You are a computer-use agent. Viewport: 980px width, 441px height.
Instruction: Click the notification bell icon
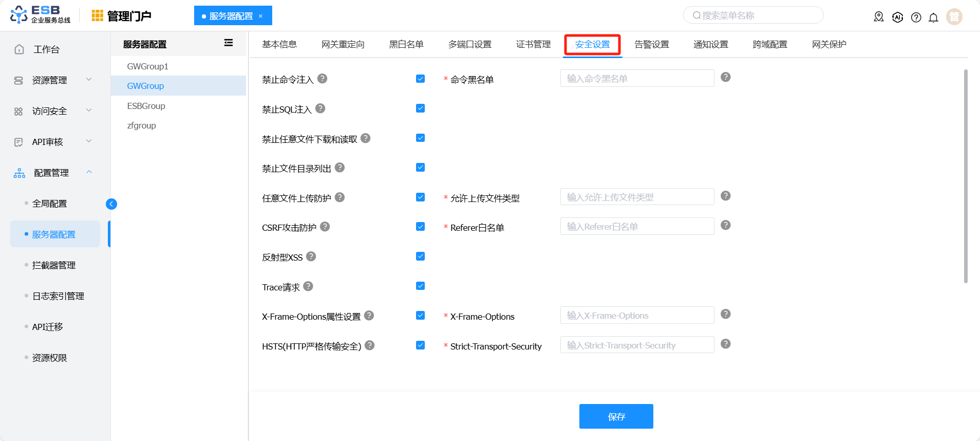tap(933, 17)
